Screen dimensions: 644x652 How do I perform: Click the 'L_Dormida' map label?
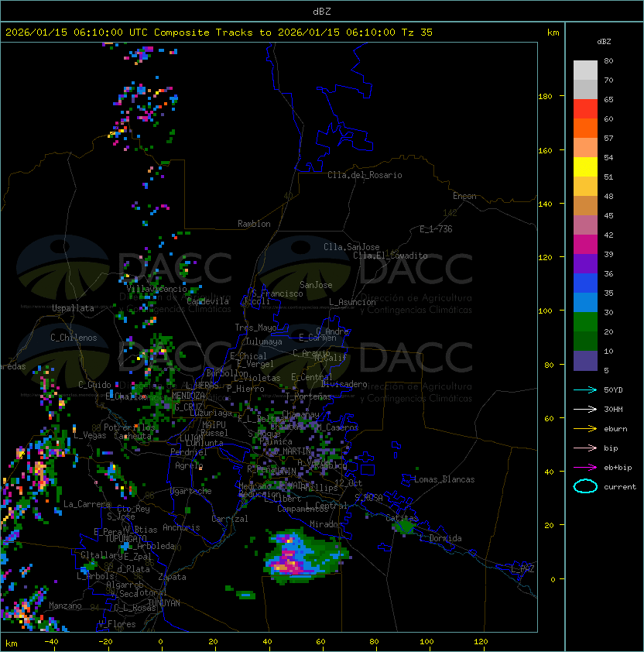coord(440,538)
